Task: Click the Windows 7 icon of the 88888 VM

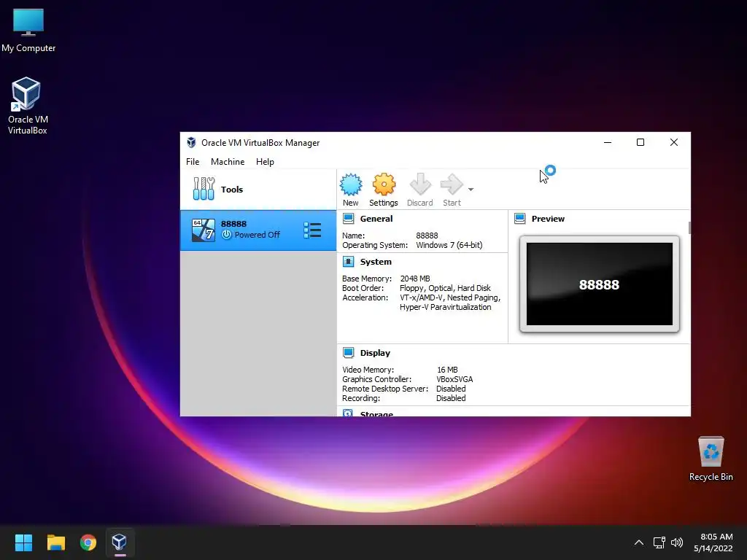Action: click(x=204, y=230)
